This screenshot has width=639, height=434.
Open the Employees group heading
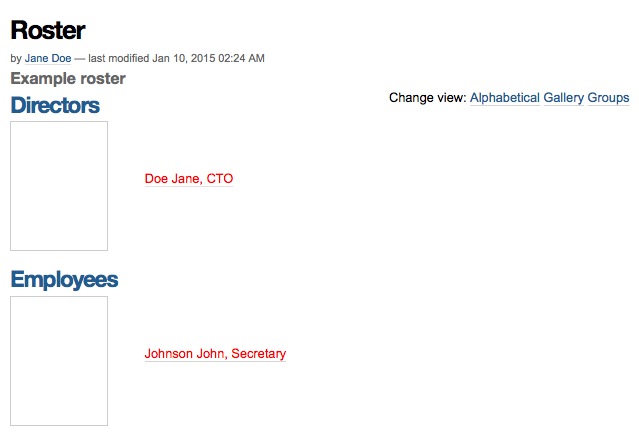64,280
